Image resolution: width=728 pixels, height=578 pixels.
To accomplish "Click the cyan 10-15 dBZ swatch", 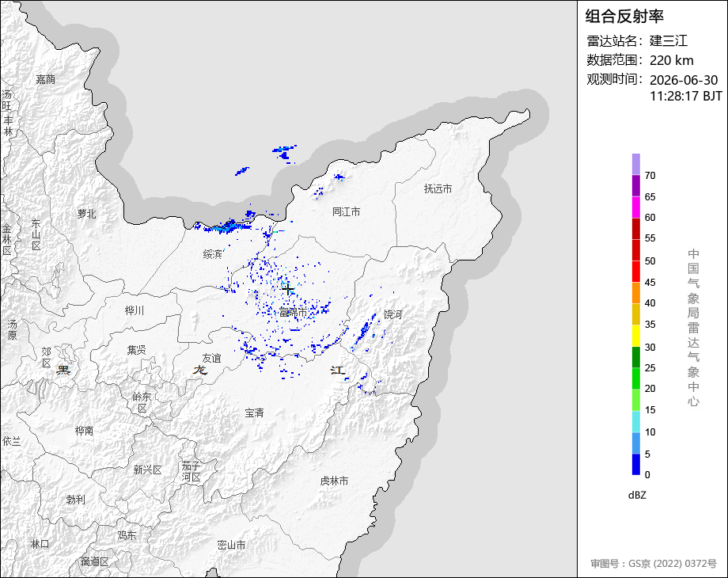I will 636,421.
